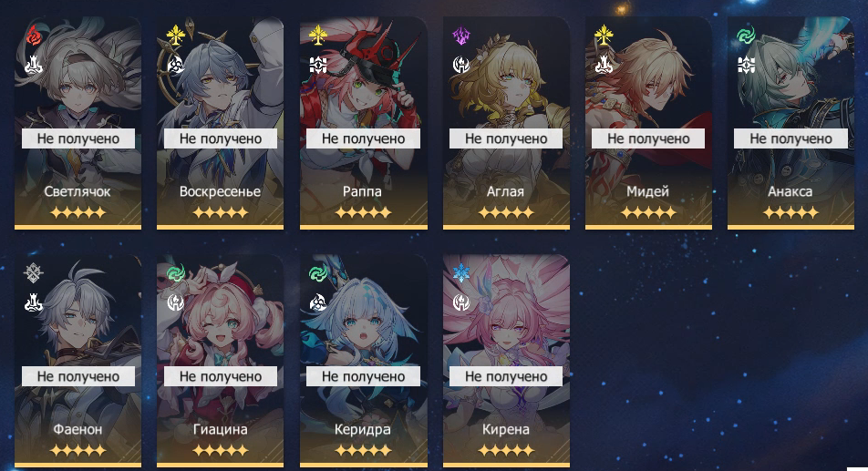Open the Анакса character name label
Screen dimensions: 868x471
click(x=790, y=191)
